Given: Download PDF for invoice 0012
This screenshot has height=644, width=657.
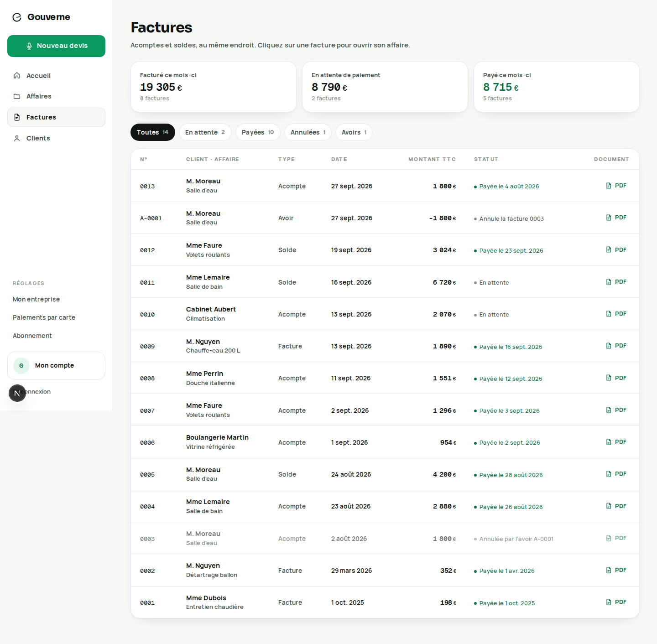Looking at the screenshot, I should pos(616,250).
